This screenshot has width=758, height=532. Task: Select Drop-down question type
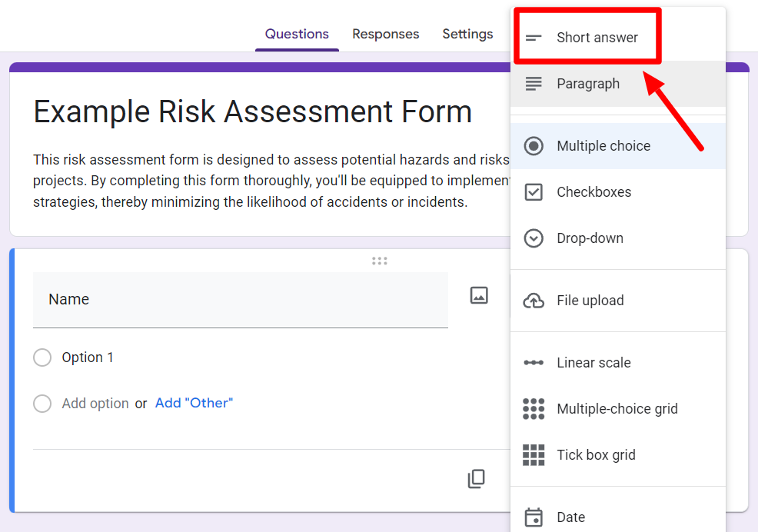point(618,238)
